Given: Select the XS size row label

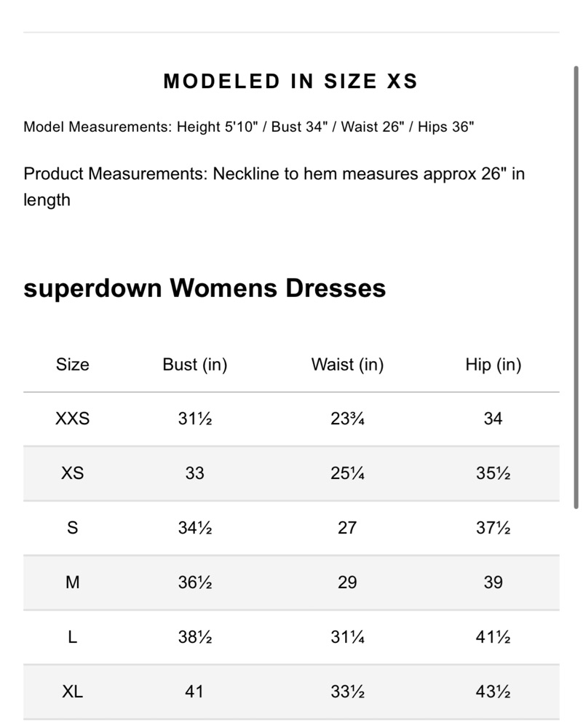Looking at the screenshot, I should point(73,473).
